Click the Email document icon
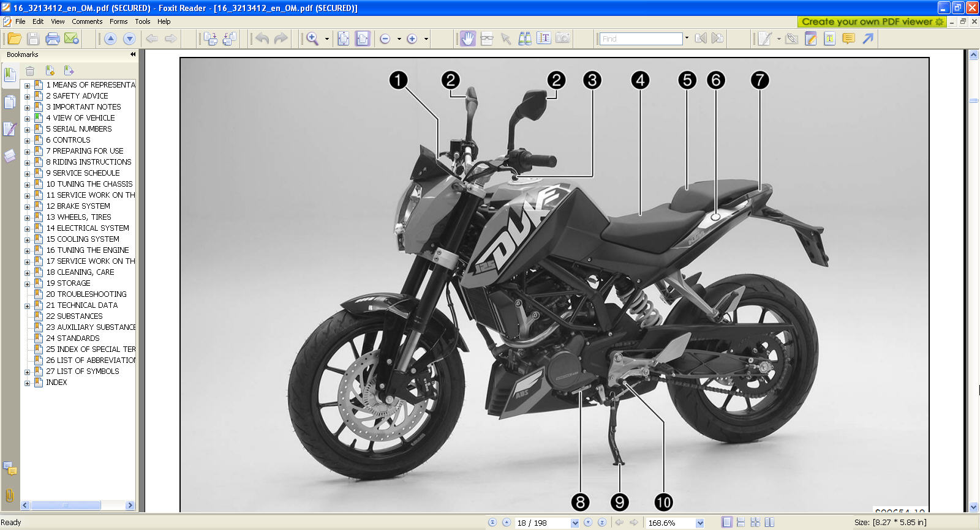Viewport: 980px width, 530px height. (72, 39)
